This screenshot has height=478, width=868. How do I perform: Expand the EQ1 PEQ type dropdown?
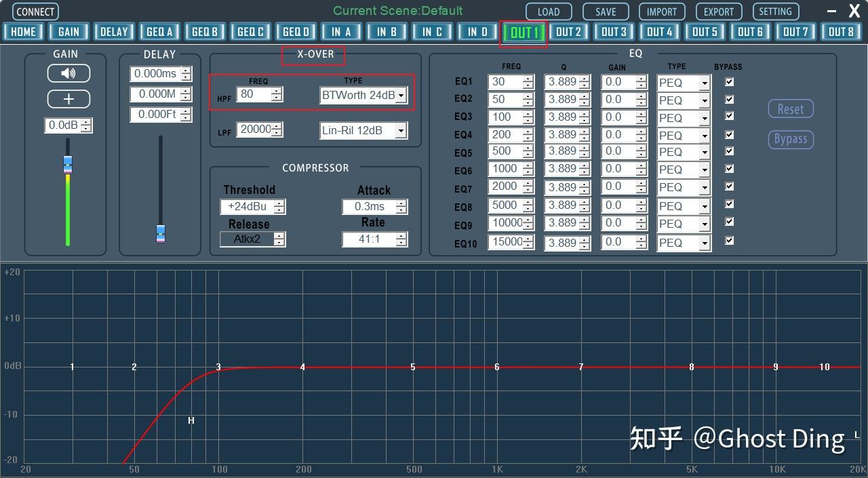(704, 82)
